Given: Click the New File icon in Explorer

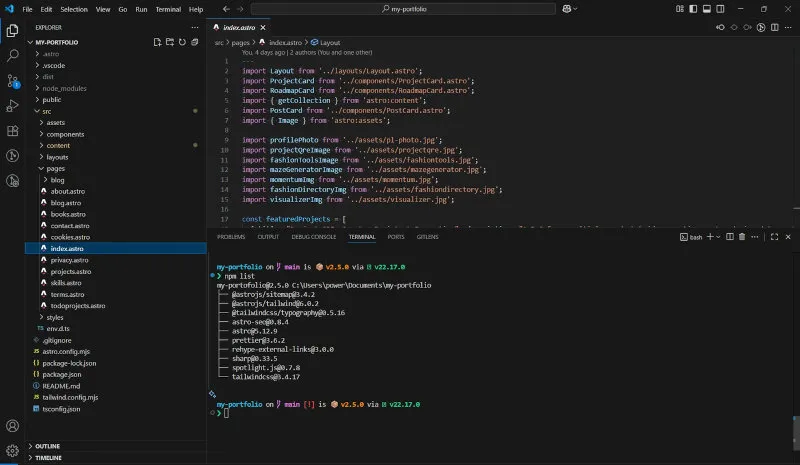Looking at the screenshot, I should (x=157, y=43).
